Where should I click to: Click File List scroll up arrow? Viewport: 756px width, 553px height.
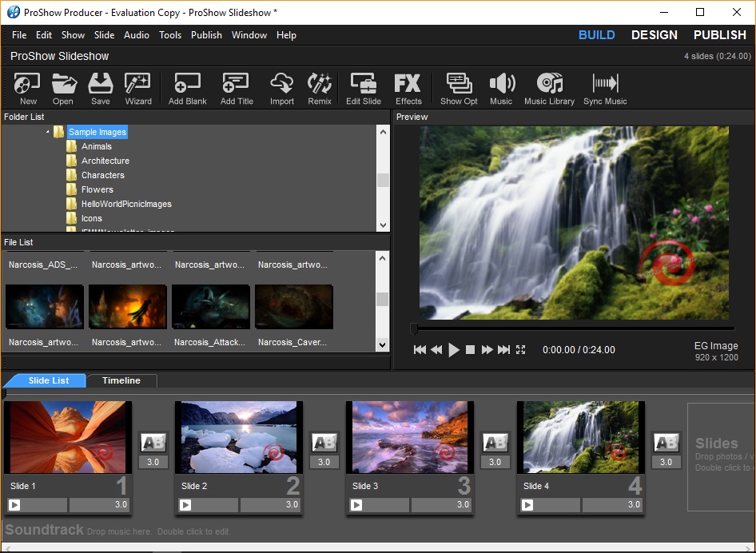point(382,258)
